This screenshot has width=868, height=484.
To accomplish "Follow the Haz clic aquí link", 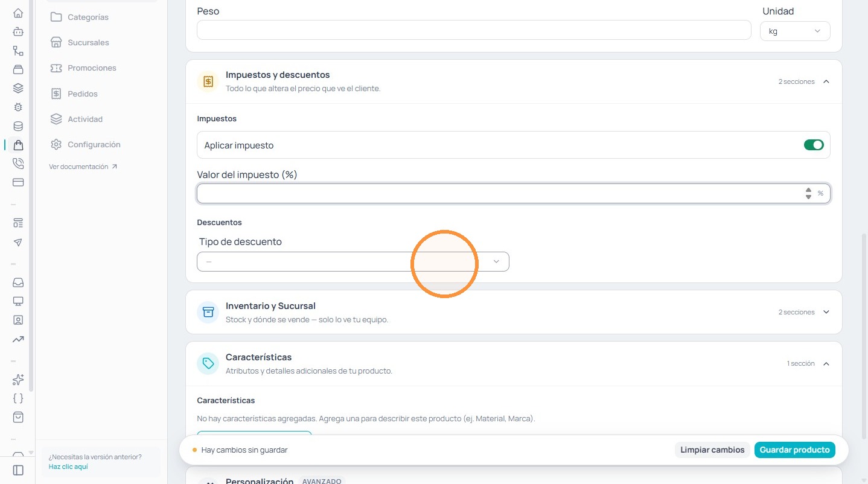I will click(x=68, y=466).
